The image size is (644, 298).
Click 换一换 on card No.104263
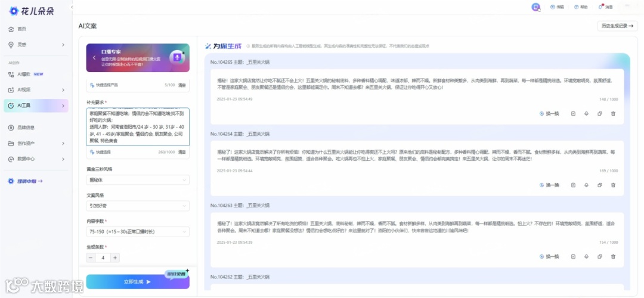coord(549,256)
